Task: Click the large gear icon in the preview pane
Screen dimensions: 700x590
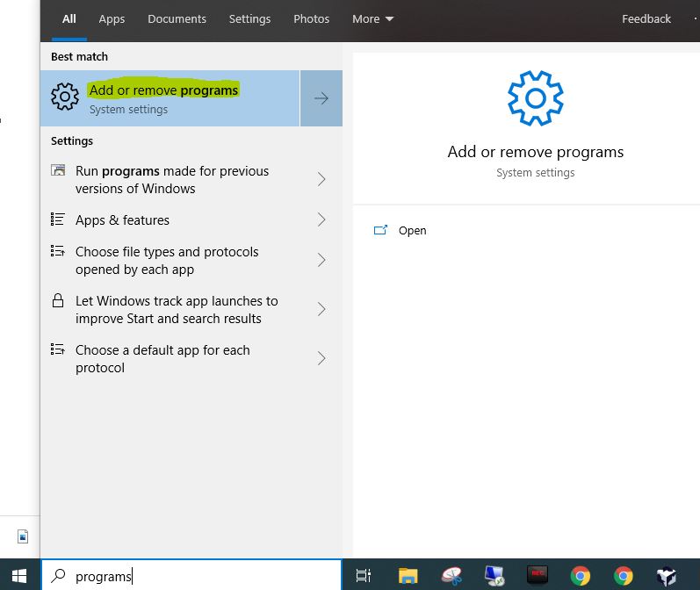Action: [x=535, y=98]
